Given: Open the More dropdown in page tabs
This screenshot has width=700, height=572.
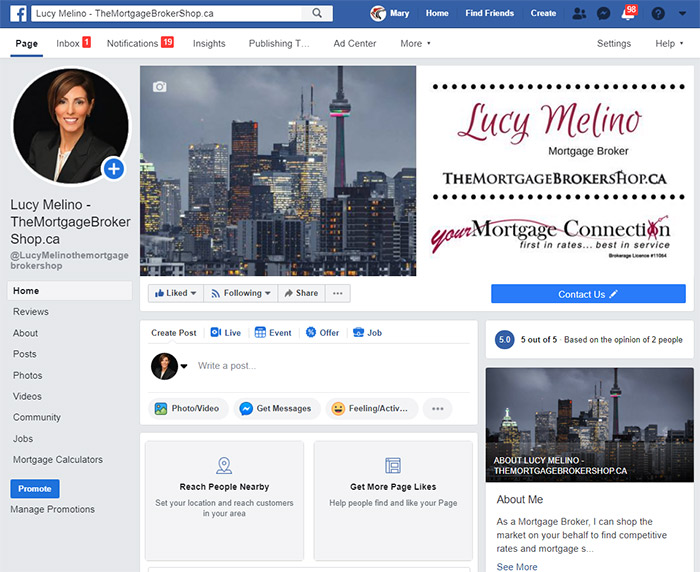Looking at the screenshot, I should [415, 44].
